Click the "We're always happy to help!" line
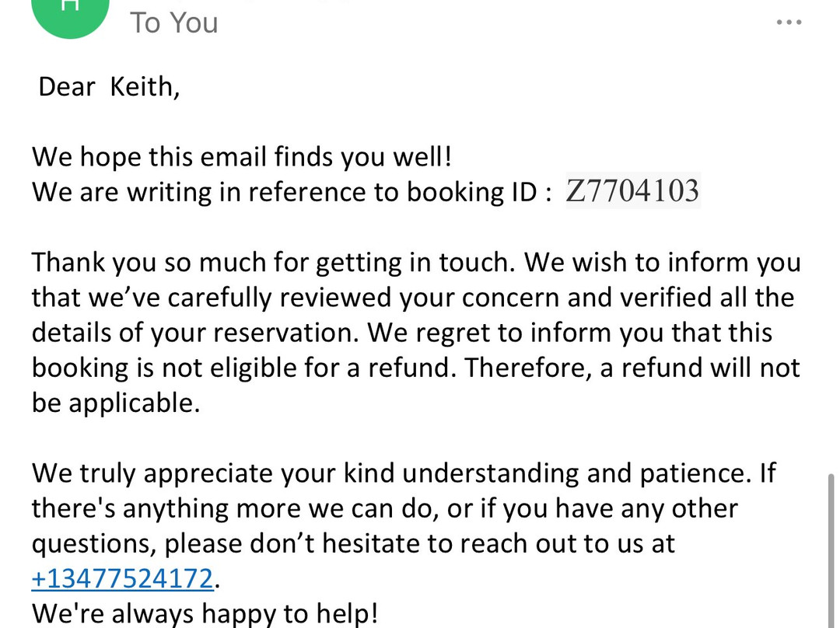The width and height of the screenshot is (840, 628). (x=205, y=613)
